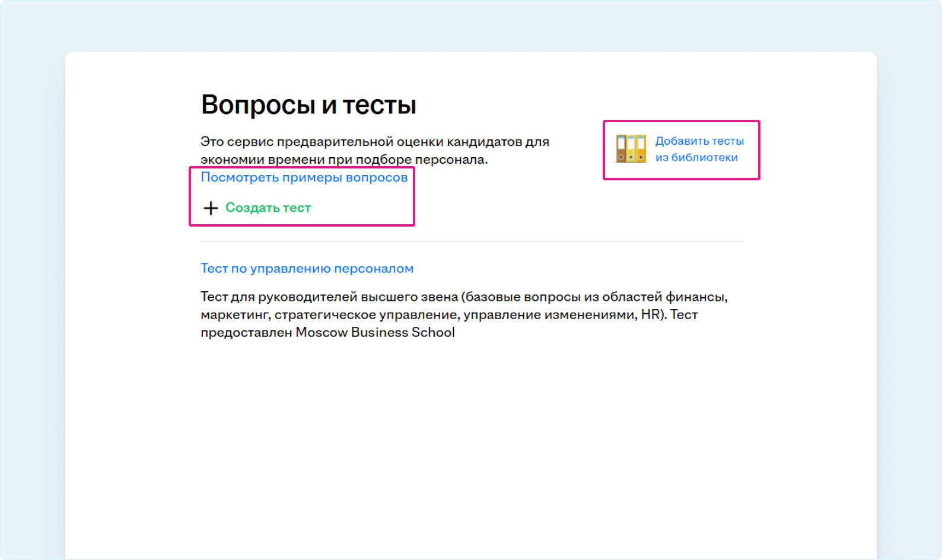Image resolution: width=942 pixels, height=560 pixels.
Task: Open Добавить тесты из библиотеки link
Action: (699, 141)
